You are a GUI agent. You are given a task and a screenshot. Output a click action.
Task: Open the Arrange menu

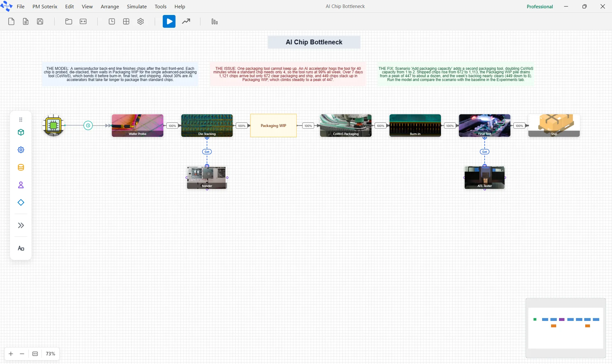110,6
